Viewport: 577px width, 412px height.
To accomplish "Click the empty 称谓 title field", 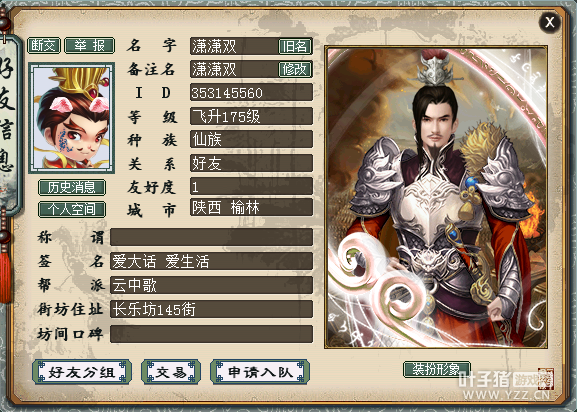I will [x=212, y=238].
